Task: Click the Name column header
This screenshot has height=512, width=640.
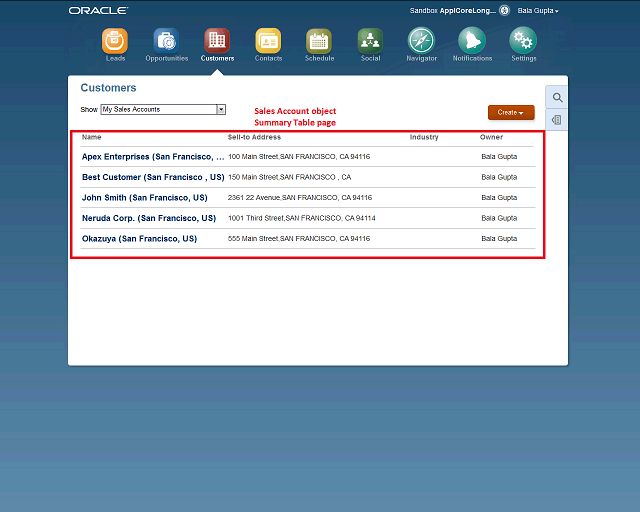Action: tap(91, 137)
